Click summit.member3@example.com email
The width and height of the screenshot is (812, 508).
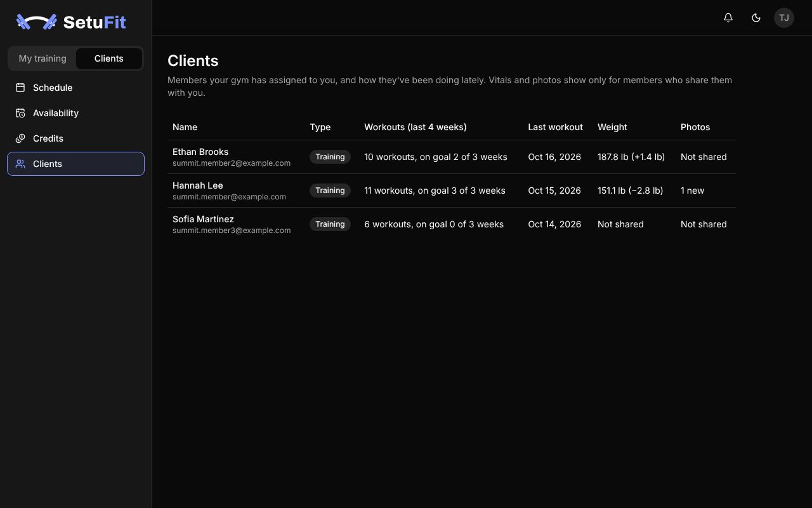tap(232, 231)
